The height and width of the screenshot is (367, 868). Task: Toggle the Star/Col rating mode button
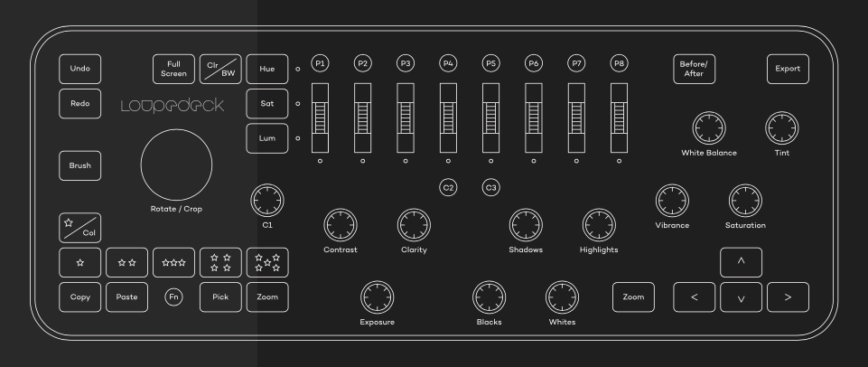click(x=79, y=227)
